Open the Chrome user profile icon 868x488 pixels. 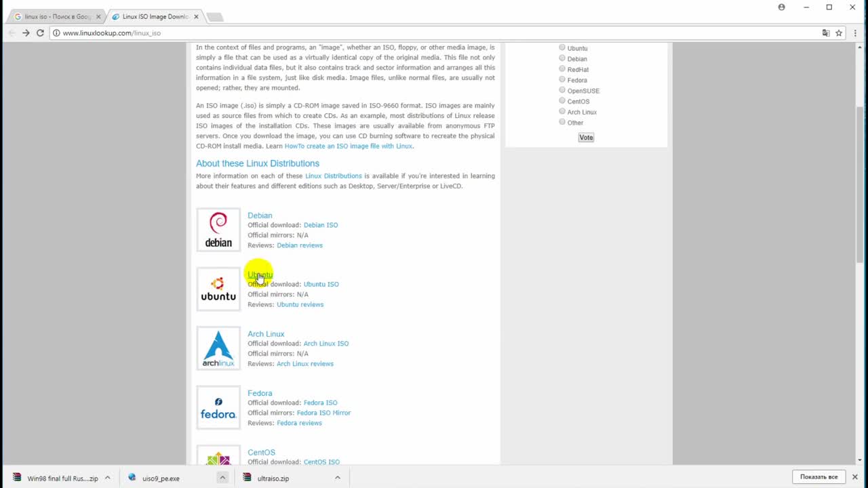tap(781, 7)
